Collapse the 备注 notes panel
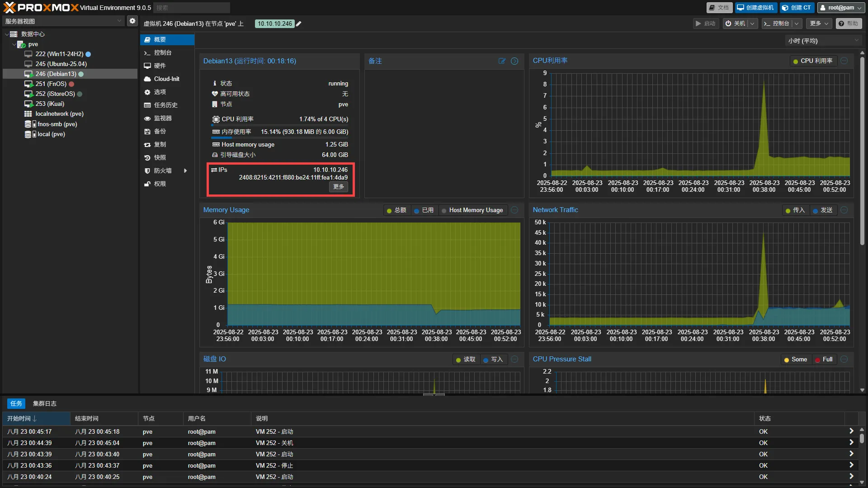The height and width of the screenshot is (488, 868). 514,61
